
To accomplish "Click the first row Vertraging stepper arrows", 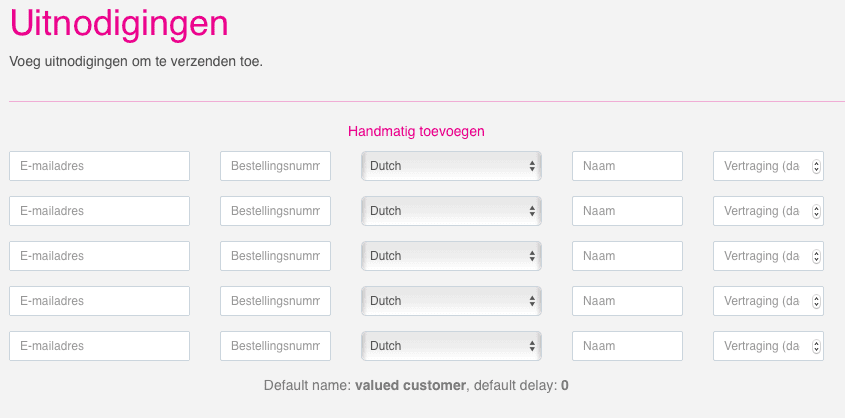I will (x=816, y=166).
